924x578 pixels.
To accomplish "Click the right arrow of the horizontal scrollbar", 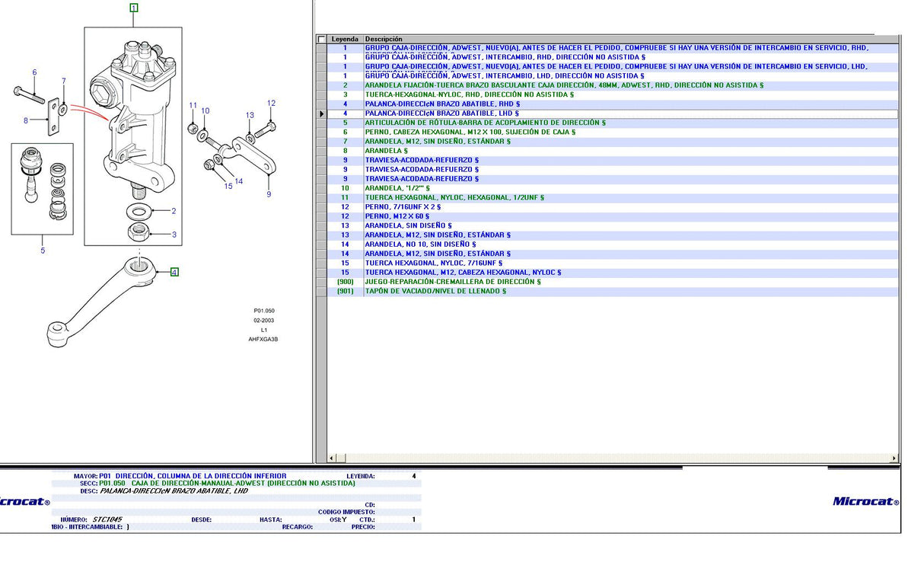I will (894, 458).
